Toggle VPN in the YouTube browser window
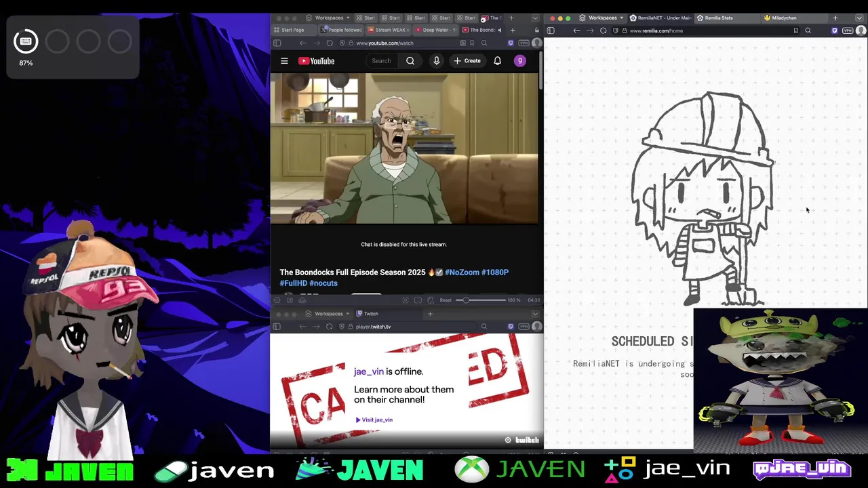The height and width of the screenshot is (488, 868). point(524,43)
